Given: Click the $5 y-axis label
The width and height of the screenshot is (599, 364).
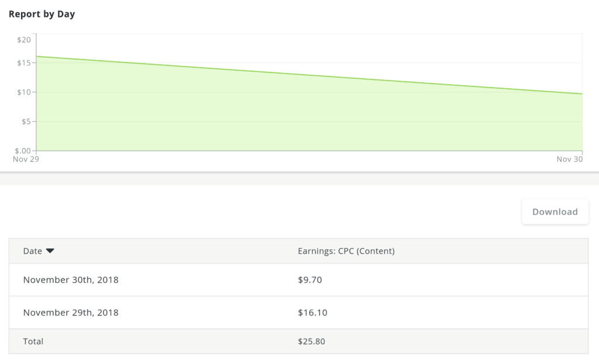Looking at the screenshot, I should point(26,122).
